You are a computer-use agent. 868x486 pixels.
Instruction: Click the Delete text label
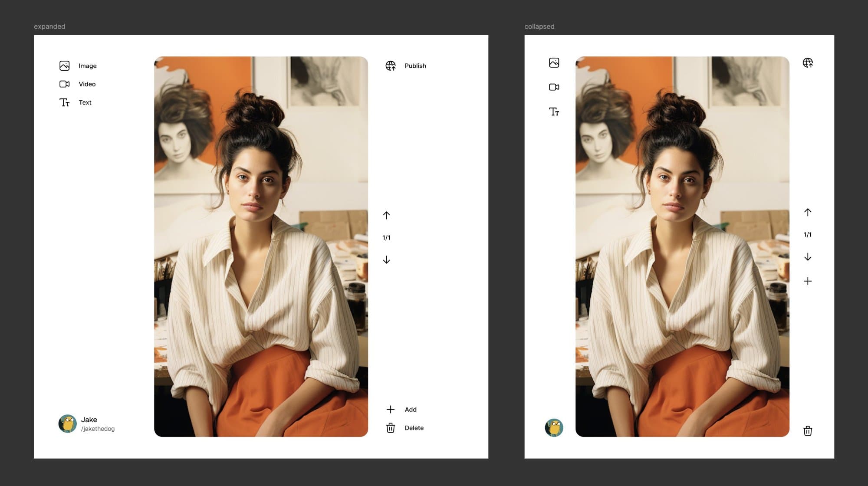coord(414,428)
